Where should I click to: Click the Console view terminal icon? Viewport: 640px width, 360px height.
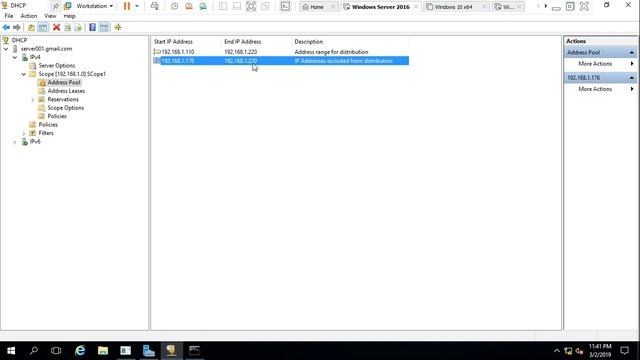tap(285, 6)
